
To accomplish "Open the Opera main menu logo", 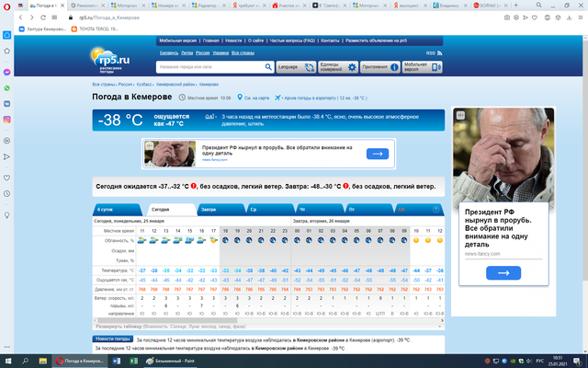I will coord(6,6).
